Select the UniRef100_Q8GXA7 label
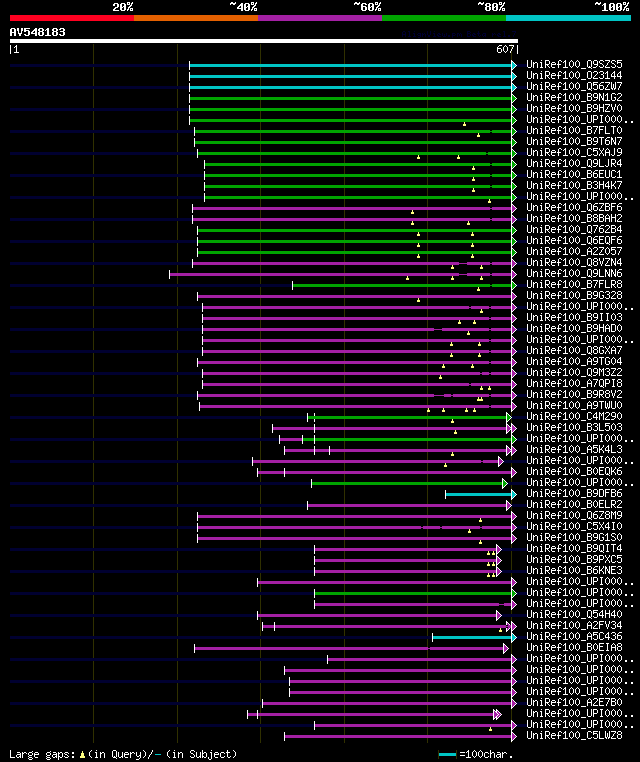This screenshot has width=640, height=762. 574,350
